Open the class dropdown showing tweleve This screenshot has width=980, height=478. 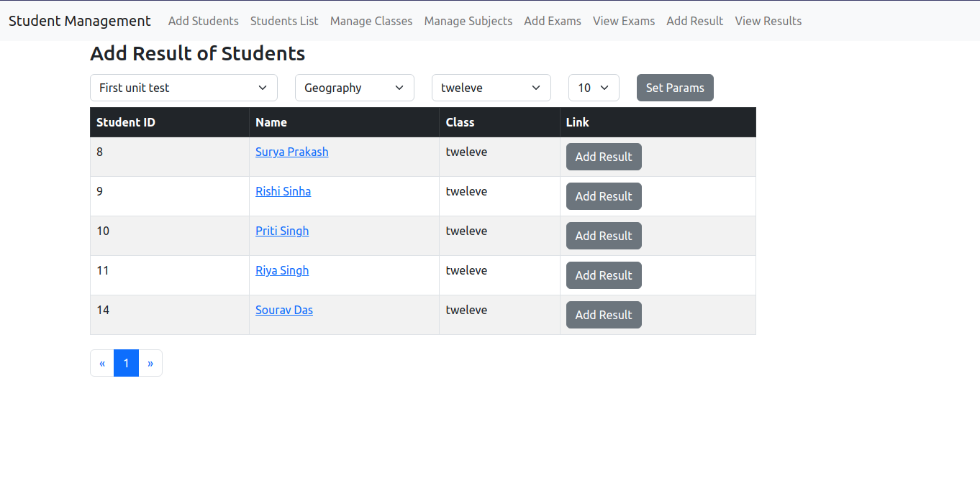(491, 87)
